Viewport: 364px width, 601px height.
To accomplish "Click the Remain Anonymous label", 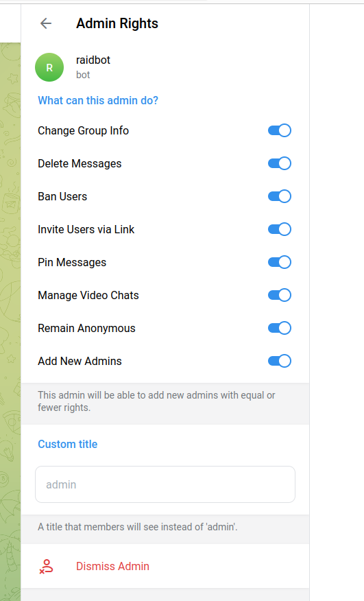I will [x=86, y=329].
